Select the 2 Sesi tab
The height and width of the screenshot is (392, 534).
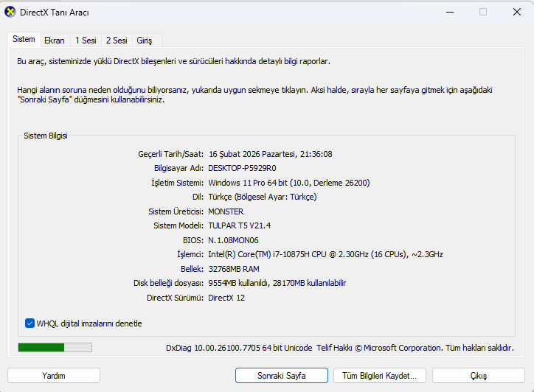116,41
